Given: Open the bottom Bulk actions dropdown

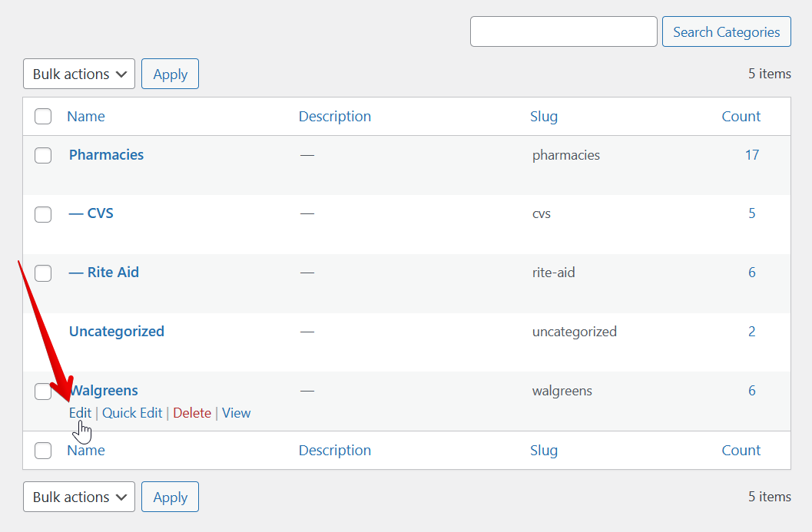Looking at the screenshot, I should coord(79,497).
